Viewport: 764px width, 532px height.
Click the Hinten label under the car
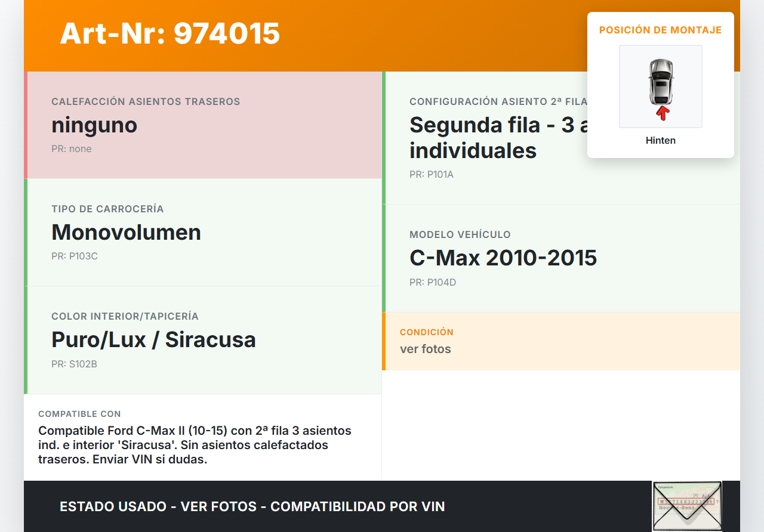tap(661, 141)
